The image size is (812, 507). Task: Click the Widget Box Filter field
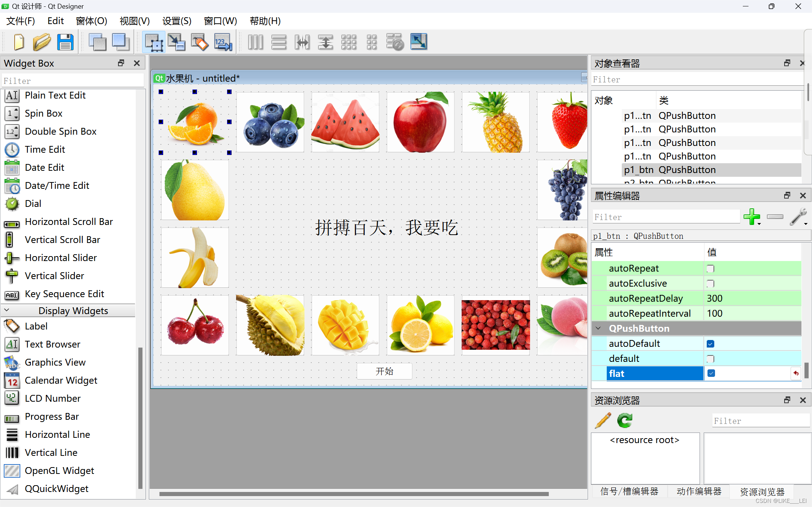73,81
